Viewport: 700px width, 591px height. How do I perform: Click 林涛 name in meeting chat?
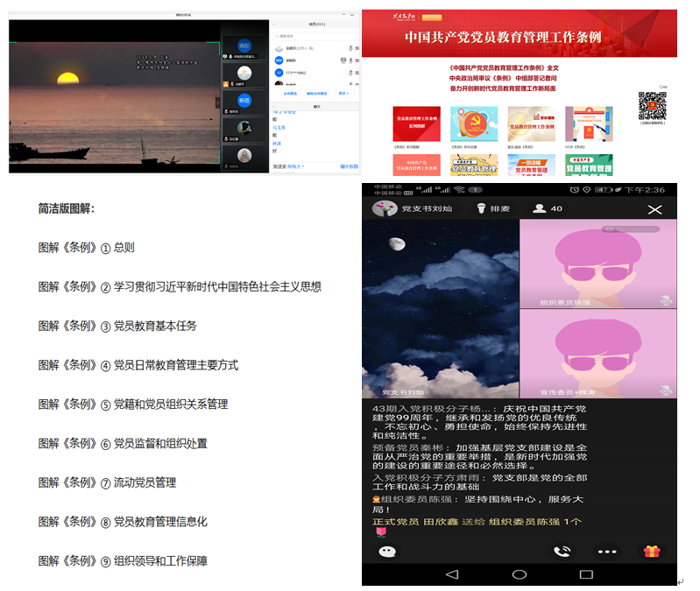coord(277,144)
